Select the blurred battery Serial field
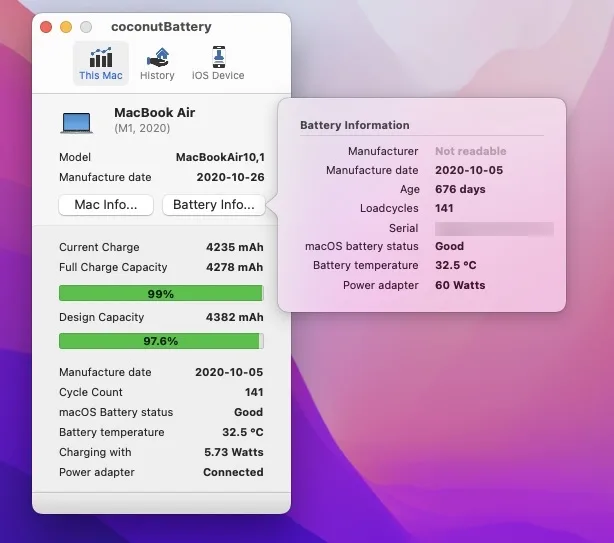Screen dimensions: 614x543 (x=494, y=229)
